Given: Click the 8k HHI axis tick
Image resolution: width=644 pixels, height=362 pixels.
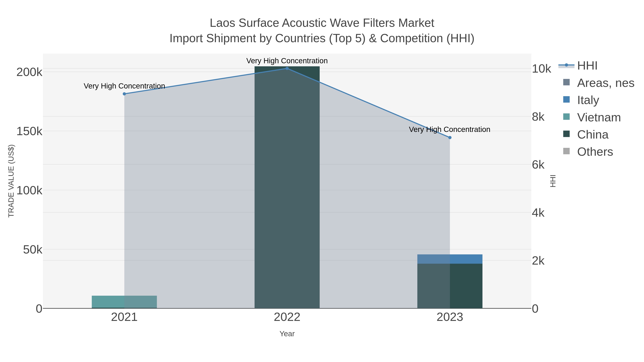Looking at the screenshot, I should [x=538, y=117].
